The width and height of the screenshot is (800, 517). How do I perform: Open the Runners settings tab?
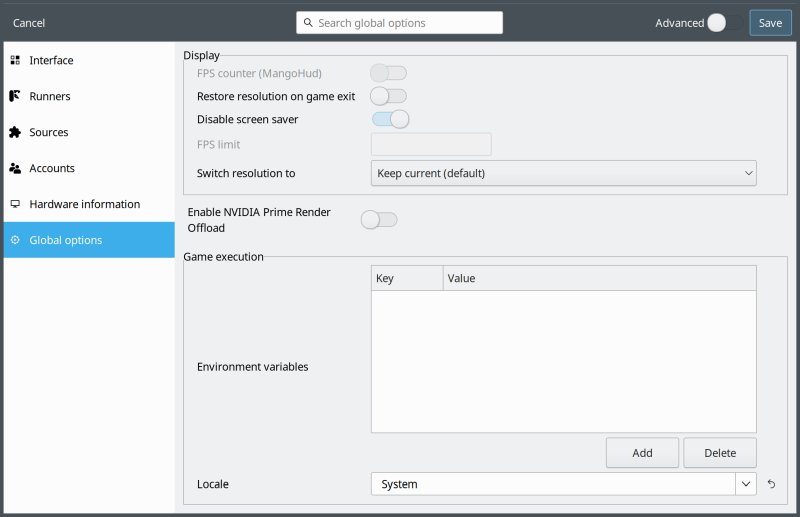pos(50,97)
